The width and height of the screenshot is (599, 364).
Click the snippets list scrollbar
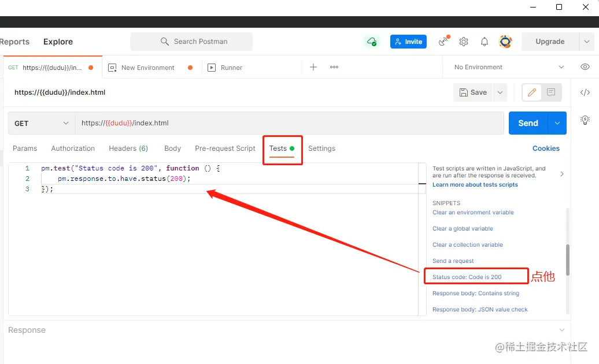[568, 259]
